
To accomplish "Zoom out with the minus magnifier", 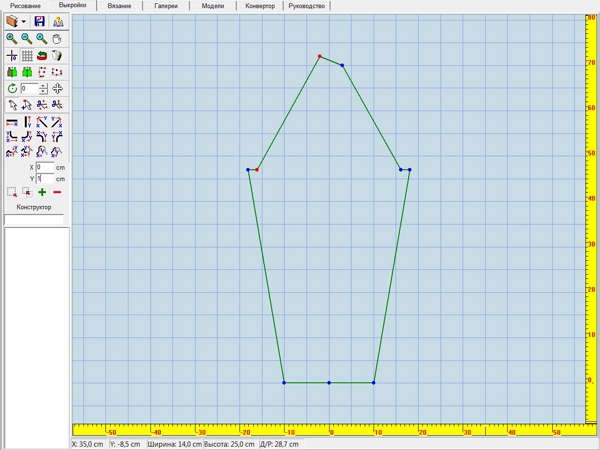I will click(26, 39).
